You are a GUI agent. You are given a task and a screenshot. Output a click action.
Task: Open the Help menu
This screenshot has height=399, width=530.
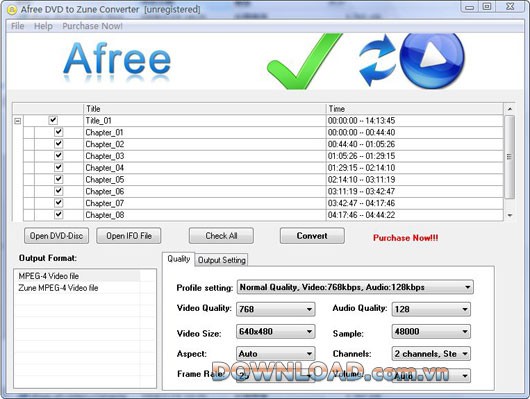coord(43,26)
